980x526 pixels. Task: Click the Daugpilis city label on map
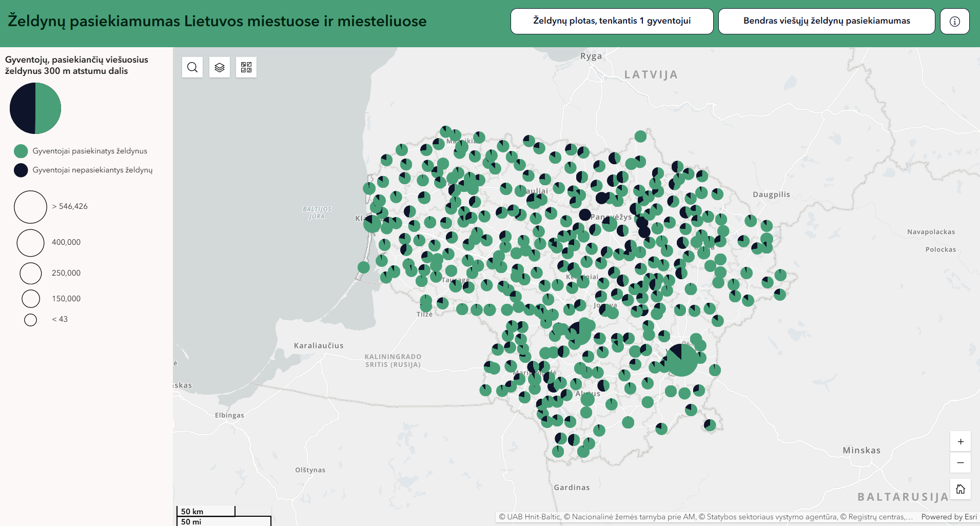771,194
